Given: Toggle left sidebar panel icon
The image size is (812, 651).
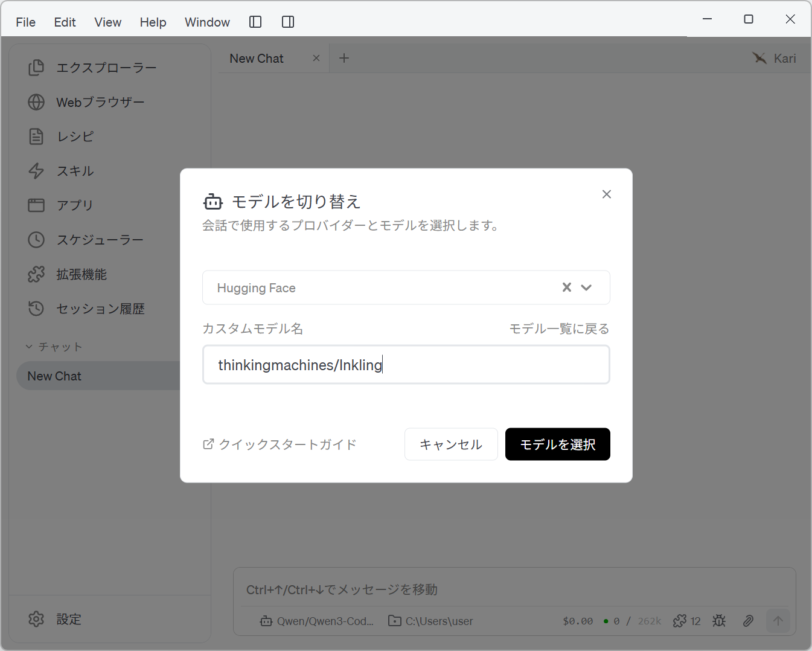Looking at the screenshot, I should pyautogui.click(x=255, y=22).
